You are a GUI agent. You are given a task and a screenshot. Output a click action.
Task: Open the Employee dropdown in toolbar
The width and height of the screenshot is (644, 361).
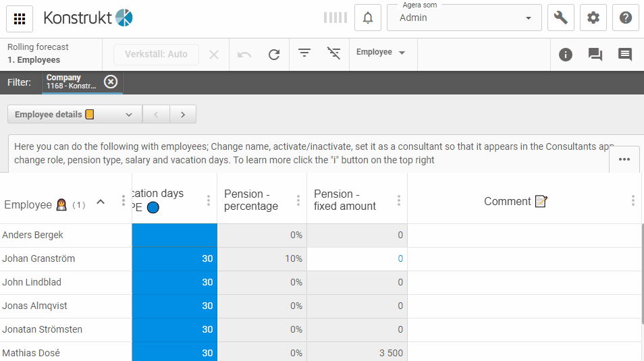(x=381, y=53)
